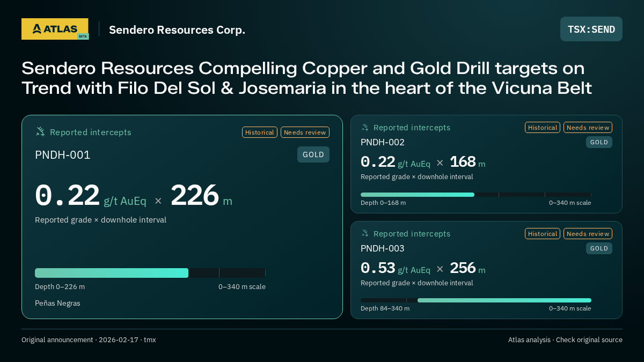Click Needs review tag on PNDH-003 card
Screen dimensions: 644x362
coord(588,234)
